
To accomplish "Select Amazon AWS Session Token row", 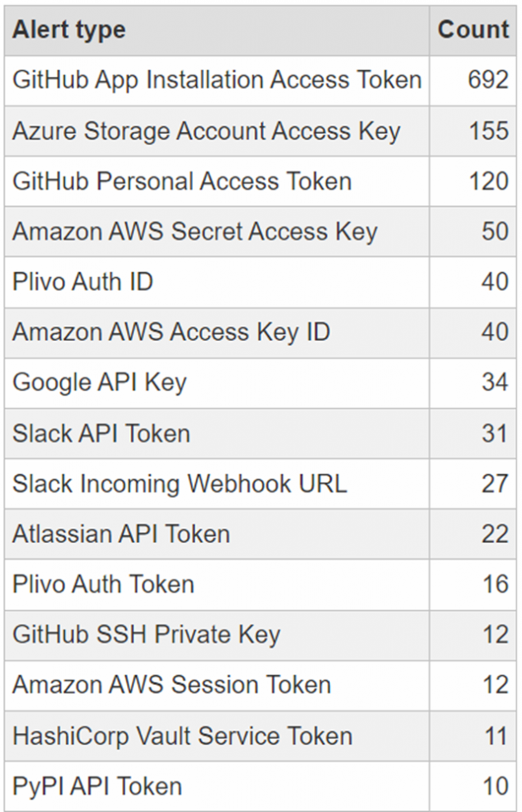I will pos(171,685).
